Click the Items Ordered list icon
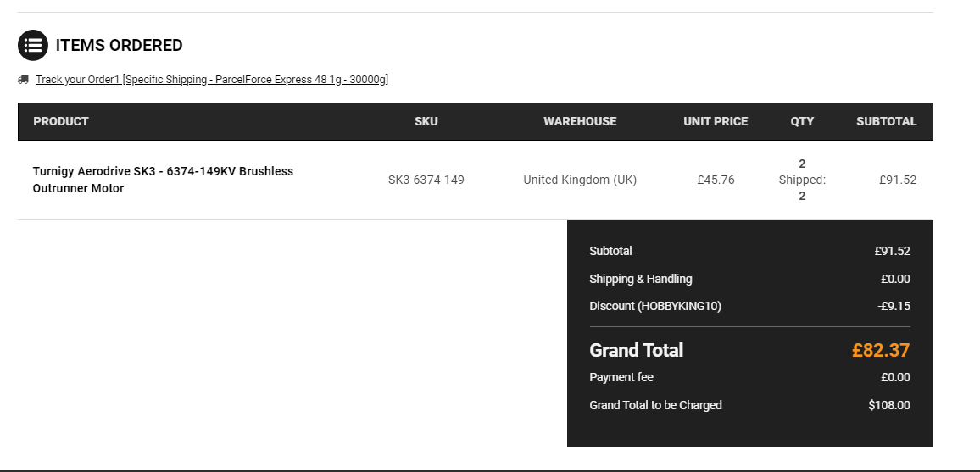980x472 pixels. coord(32,45)
